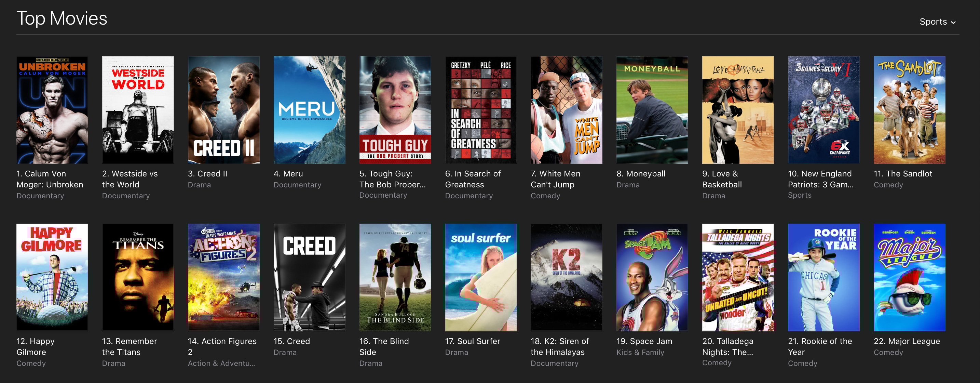Click the Space Jam poster
This screenshot has height=383, width=980.
(652, 277)
